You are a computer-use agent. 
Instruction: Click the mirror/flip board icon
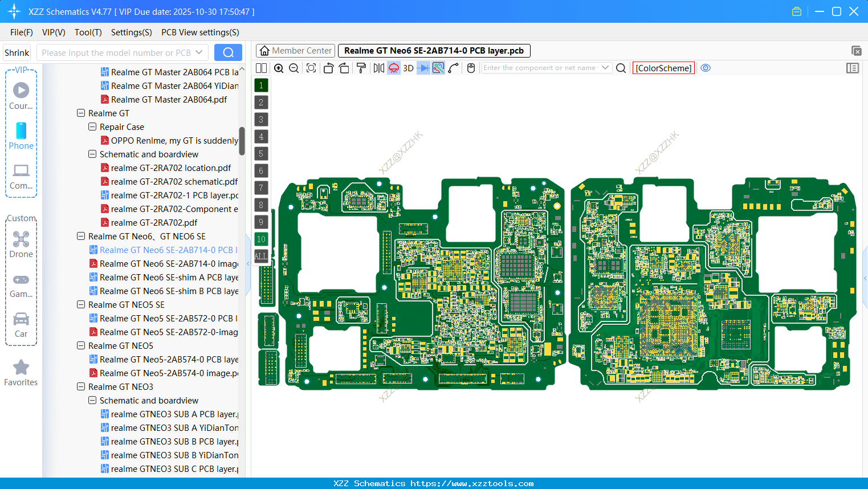[x=379, y=68]
